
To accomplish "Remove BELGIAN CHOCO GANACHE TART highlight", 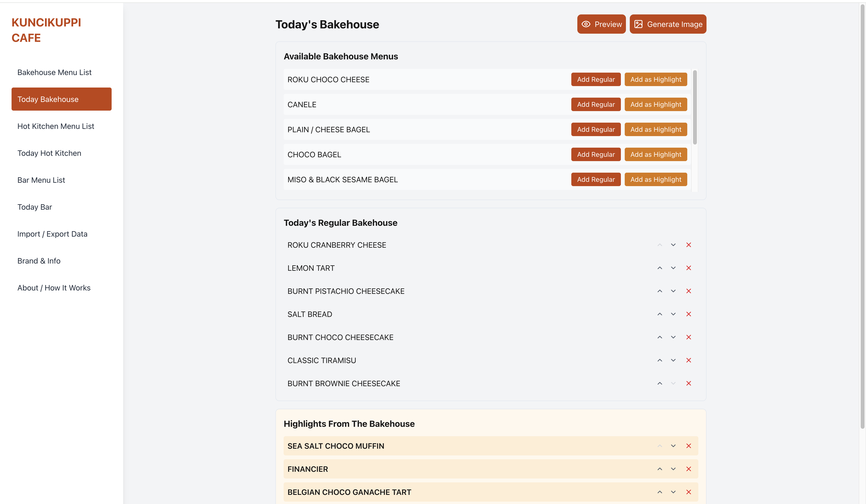I will [x=689, y=492].
